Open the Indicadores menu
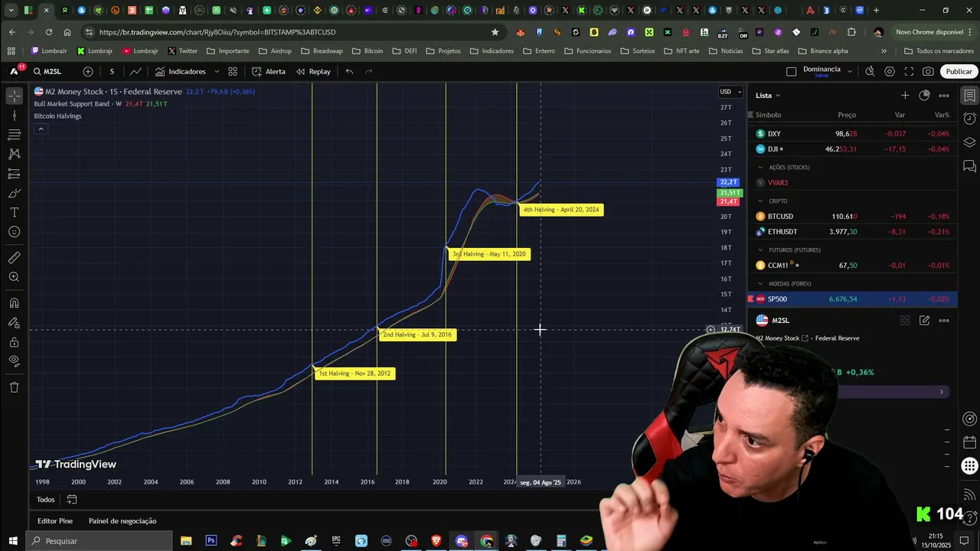Image resolution: width=980 pixels, height=551 pixels. pyautogui.click(x=181, y=71)
